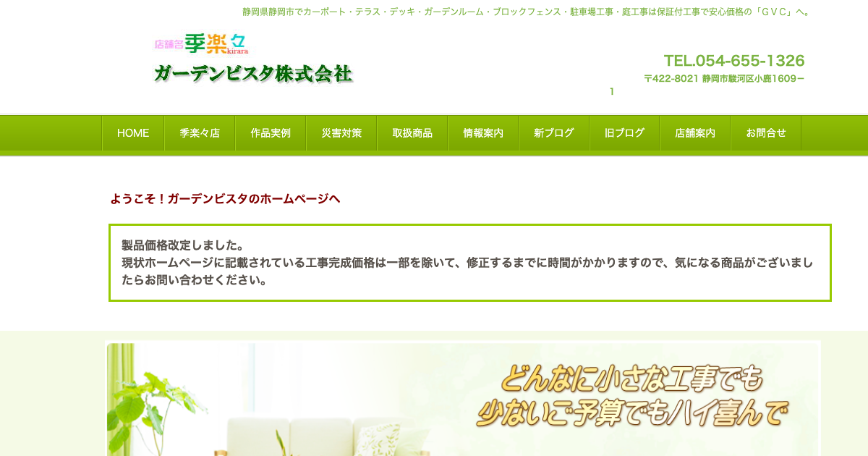This screenshot has width=868, height=456.
Task: Click the 季楽々 kirara shop logo
Action: (201, 44)
